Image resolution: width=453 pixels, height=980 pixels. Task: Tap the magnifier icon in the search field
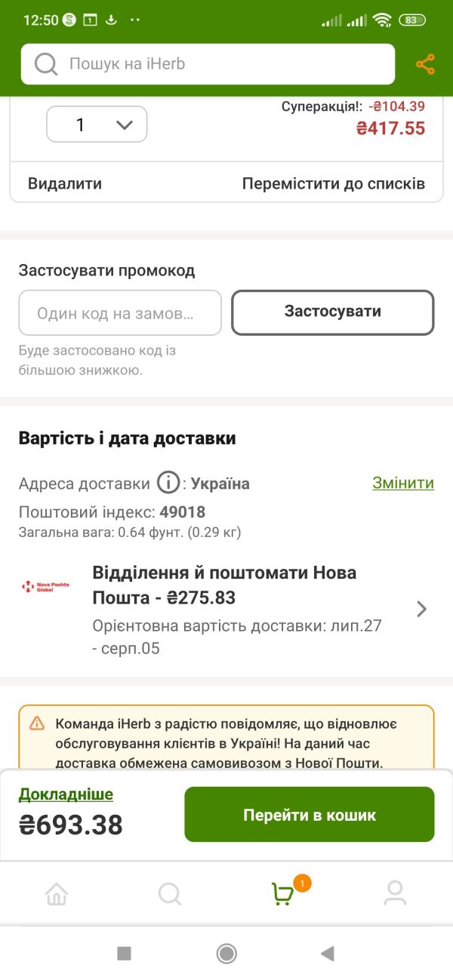click(46, 64)
